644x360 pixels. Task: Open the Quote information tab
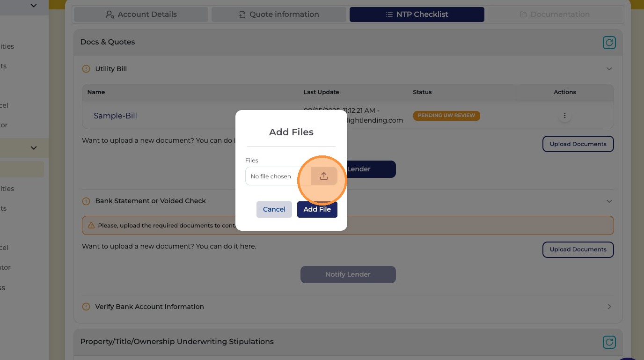[x=279, y=15]
